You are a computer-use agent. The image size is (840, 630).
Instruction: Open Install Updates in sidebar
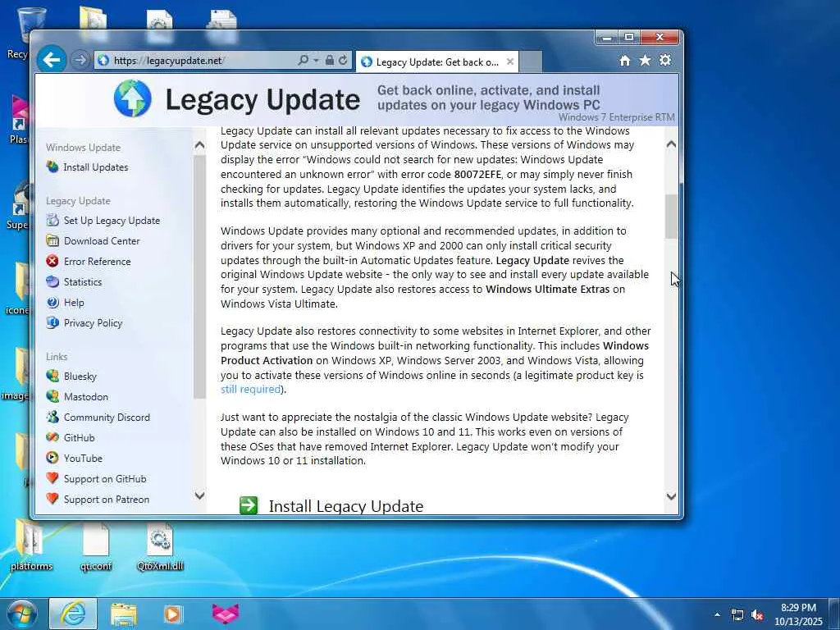[x=96, y=167]
